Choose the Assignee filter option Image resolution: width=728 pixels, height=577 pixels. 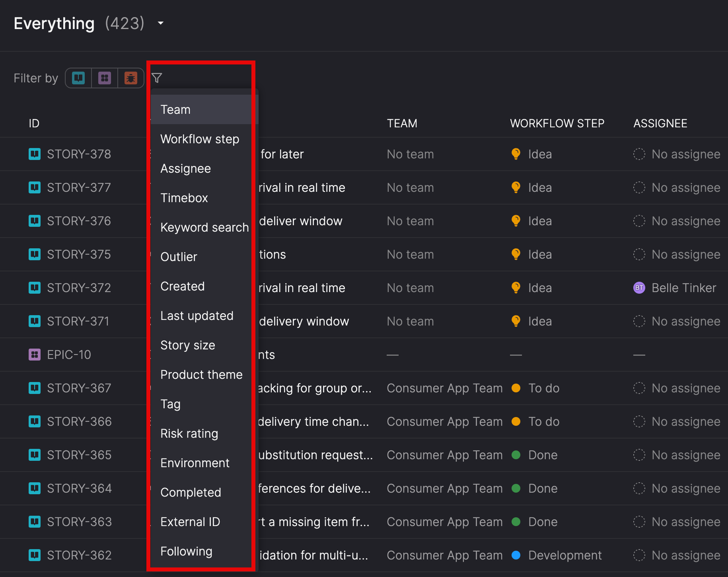204,168
